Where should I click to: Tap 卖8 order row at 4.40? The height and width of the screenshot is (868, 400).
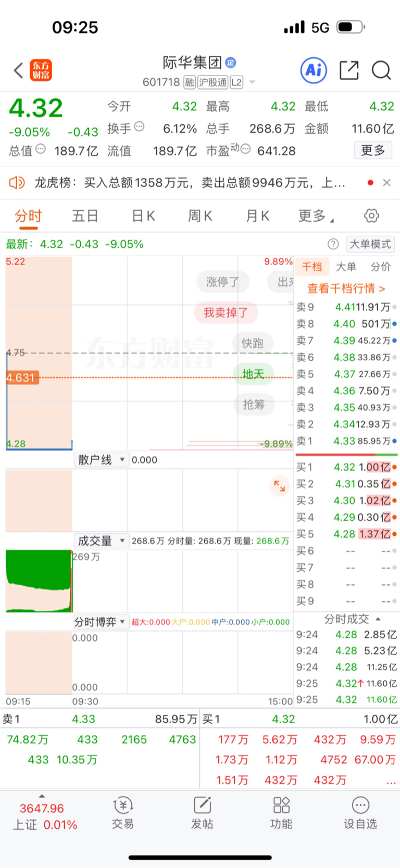[x=346, y=324]
